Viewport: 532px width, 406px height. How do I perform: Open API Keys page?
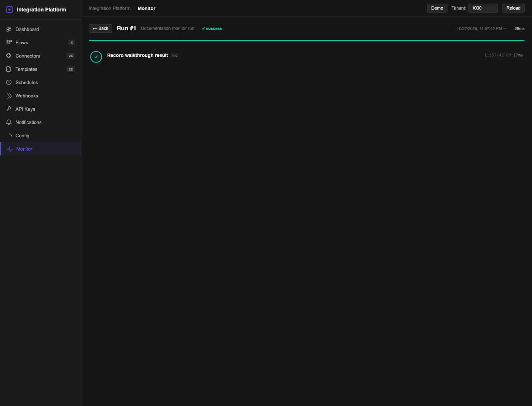(41, 109)
